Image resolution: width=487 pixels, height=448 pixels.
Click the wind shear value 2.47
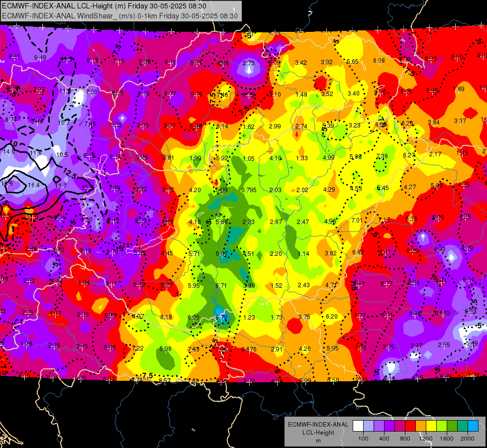click(x=303, y=222)
